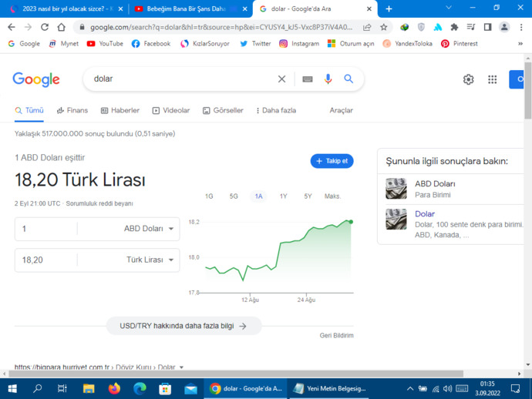Select the 5Y chart range
532x399 pixels.
click(308, 196)
